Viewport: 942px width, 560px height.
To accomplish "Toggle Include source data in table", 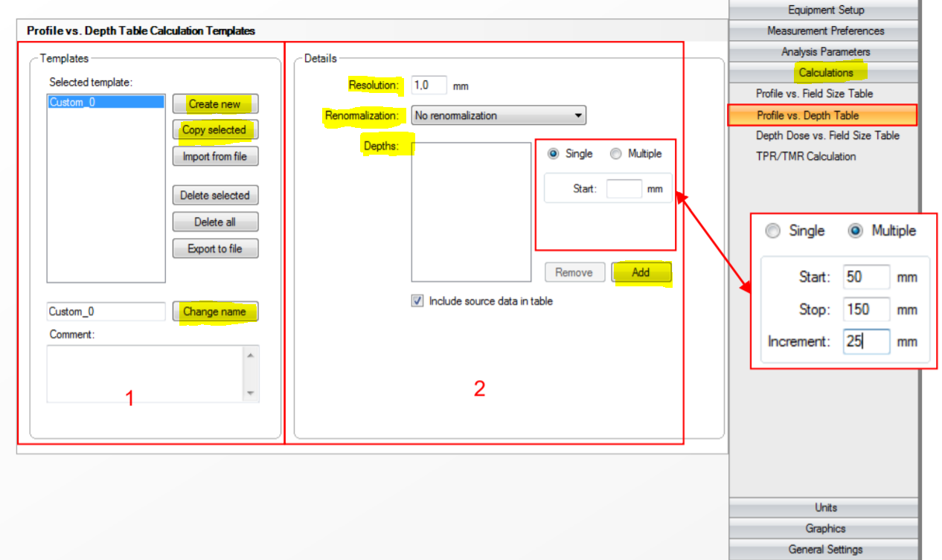I will click(417, 301).
